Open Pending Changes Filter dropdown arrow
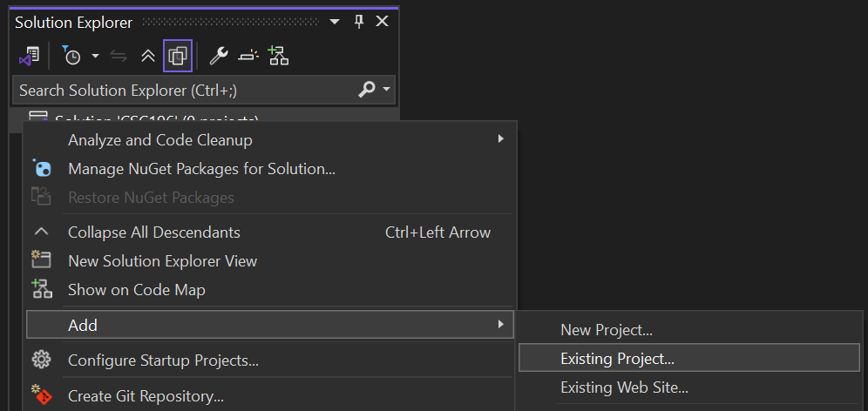868x411 pixels. coord(95,56)
